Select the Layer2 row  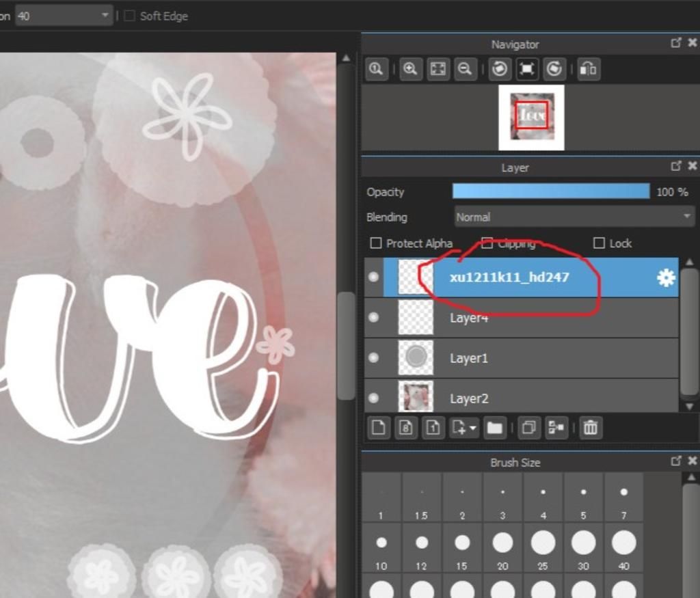522,396
